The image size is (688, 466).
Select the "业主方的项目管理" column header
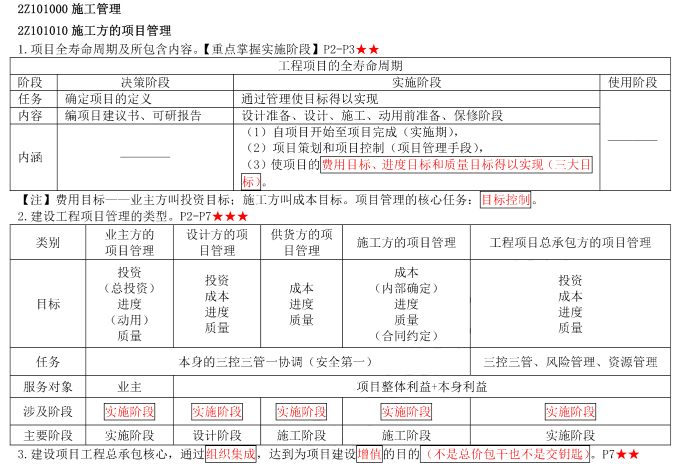[x=130, y=242]
